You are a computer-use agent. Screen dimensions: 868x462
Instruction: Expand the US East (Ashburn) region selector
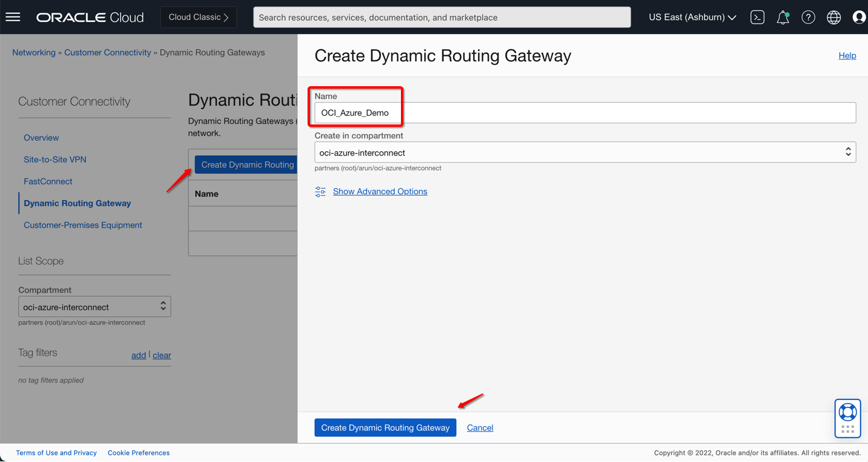coord(692,18)
